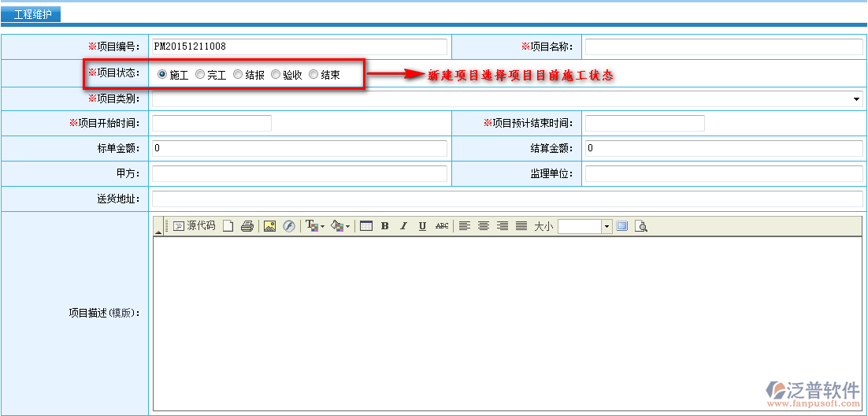Collapse the editor toolbar with small triangle
The image size is (868, 416).
(x=158, y=232)
